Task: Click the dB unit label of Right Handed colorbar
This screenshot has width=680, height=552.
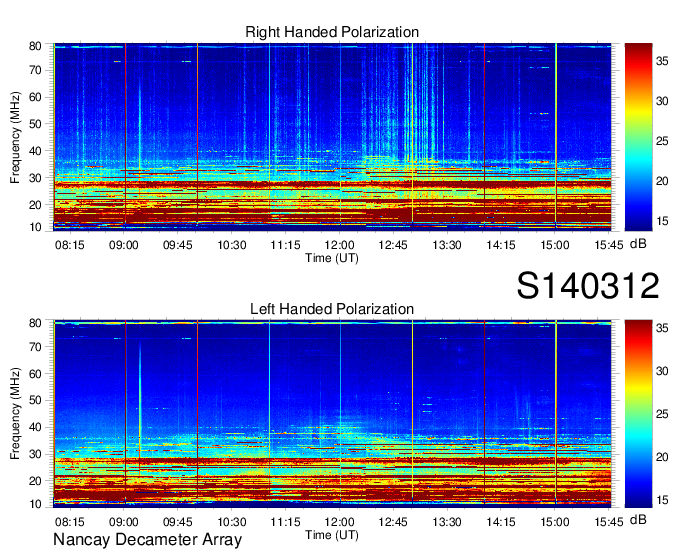Action: click(x=638, y=244)
